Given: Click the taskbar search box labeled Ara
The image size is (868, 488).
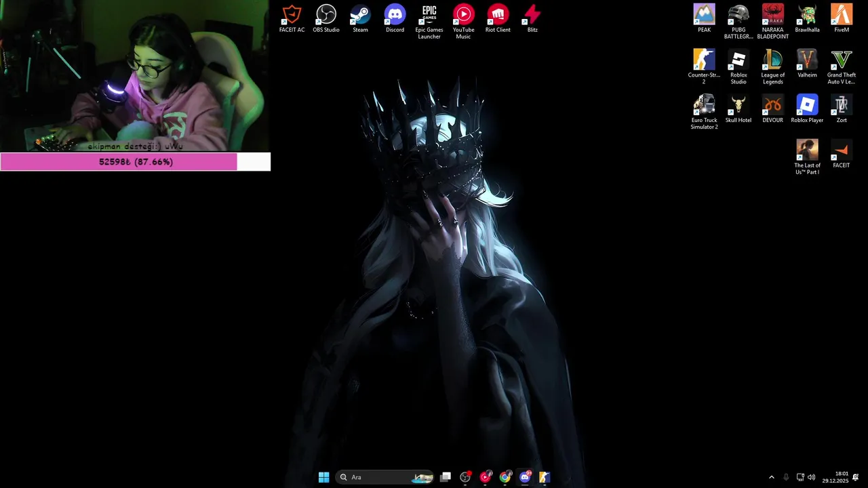Looking at the screenshot, I should click(x=385, y=477).
